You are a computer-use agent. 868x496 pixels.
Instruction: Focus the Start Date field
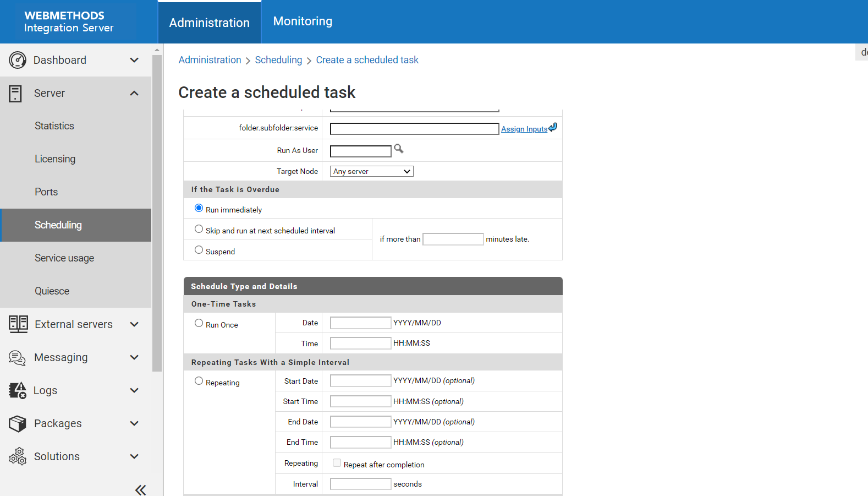[361, 380]
